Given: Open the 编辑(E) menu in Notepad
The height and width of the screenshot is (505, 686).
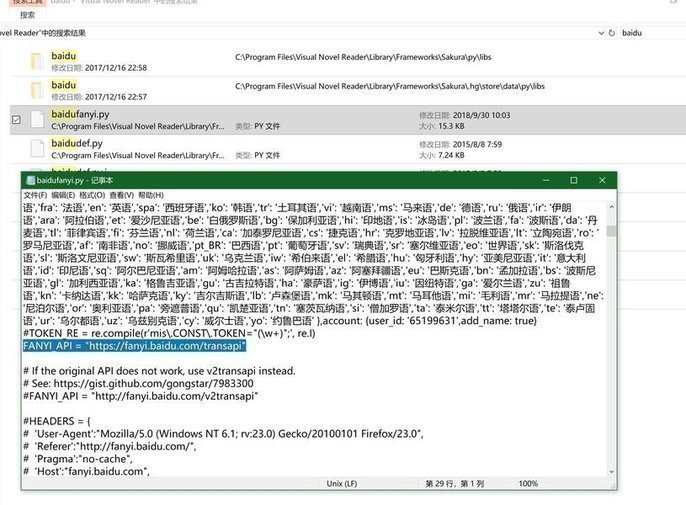Looking at the screenshot, I should tap(63, 195).
